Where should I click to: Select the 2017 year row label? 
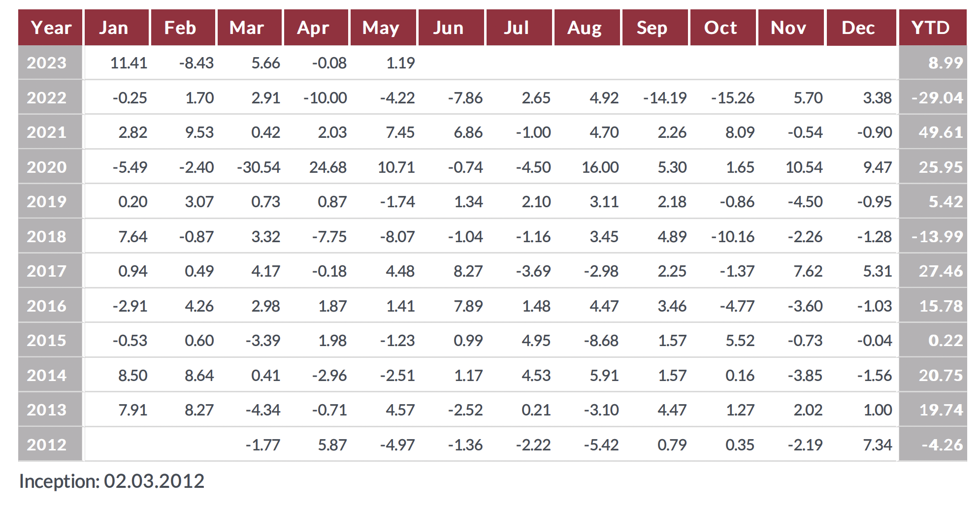pos(47,271)
